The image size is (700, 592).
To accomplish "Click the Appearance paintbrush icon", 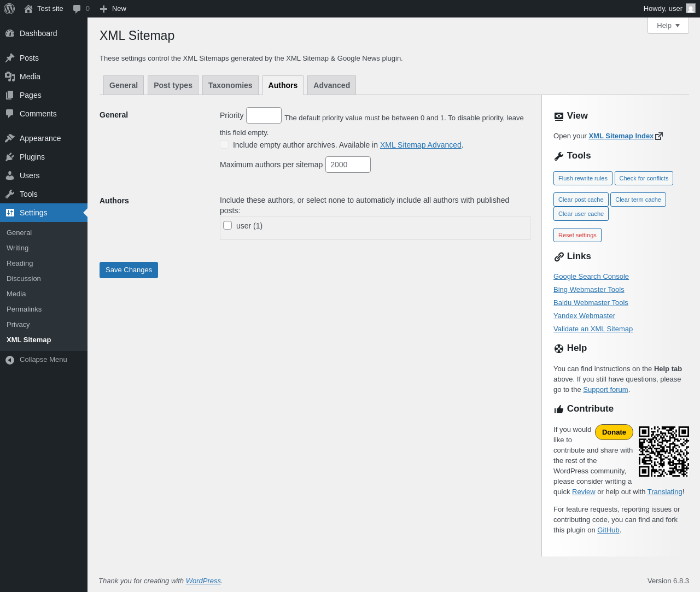I will pos(10,138).
